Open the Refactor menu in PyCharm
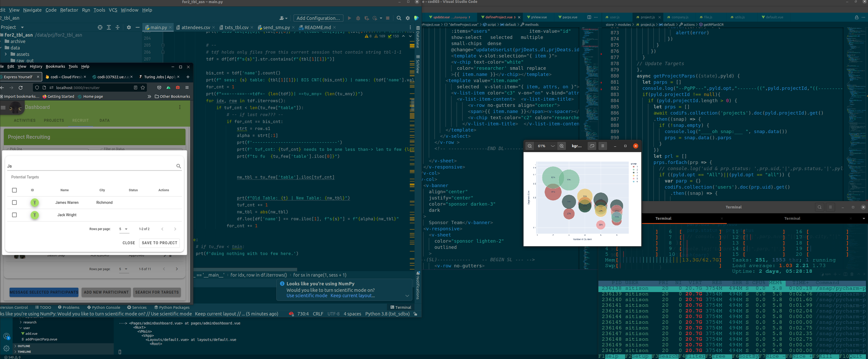The height and width of the screenshot is (359, 868). [x=69, y=10]
